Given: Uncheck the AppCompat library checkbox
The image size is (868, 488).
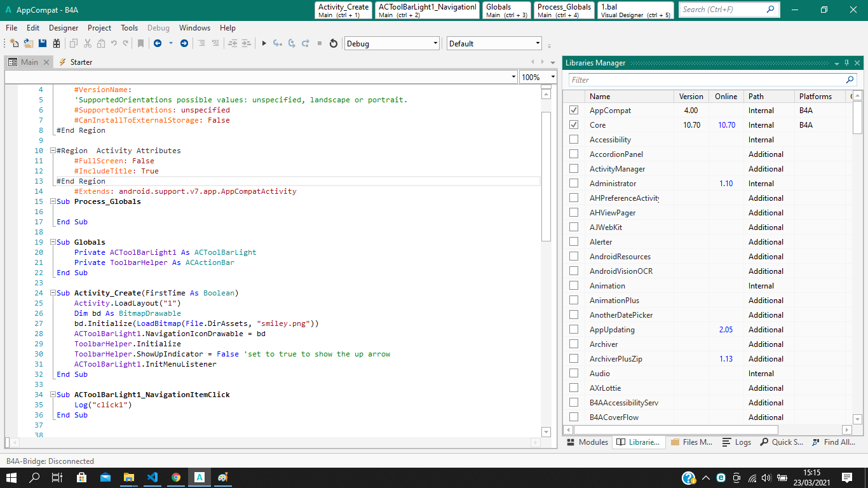Looking at the screenshot, I should (x=574, y=111).
